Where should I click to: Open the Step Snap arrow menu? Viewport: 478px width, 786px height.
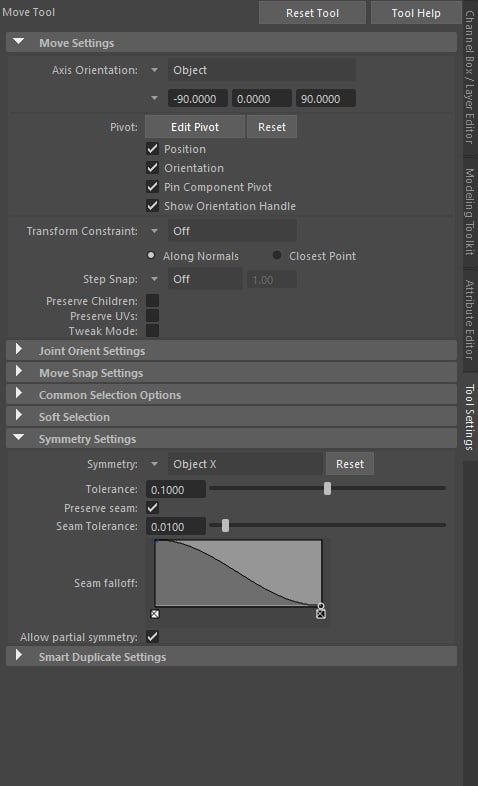pyautogui.click(x=154, y=279)
